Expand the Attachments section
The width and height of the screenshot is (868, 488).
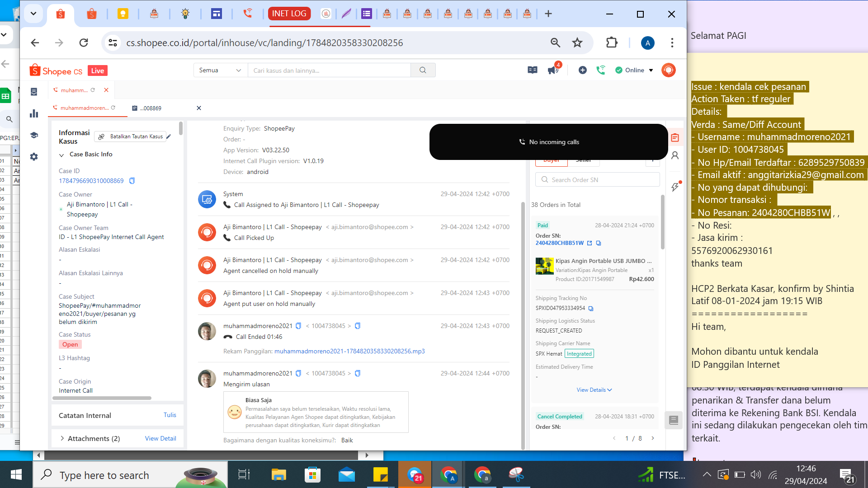click(62, 438)
